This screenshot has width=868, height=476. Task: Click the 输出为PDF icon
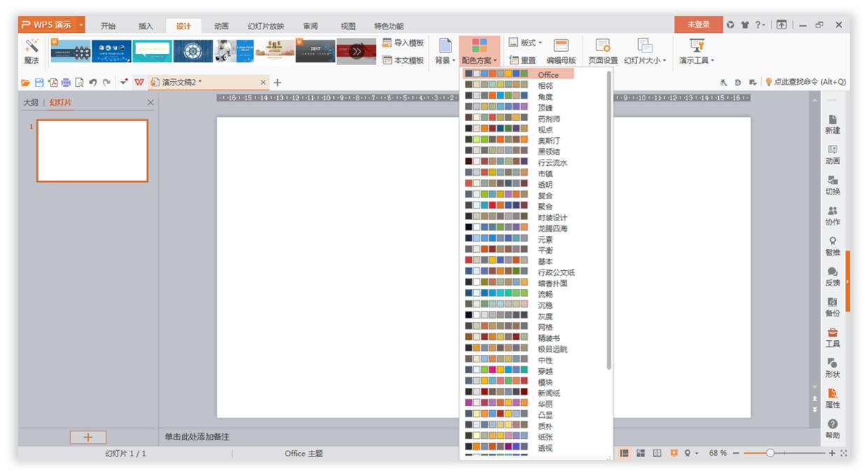pos(52,80)
